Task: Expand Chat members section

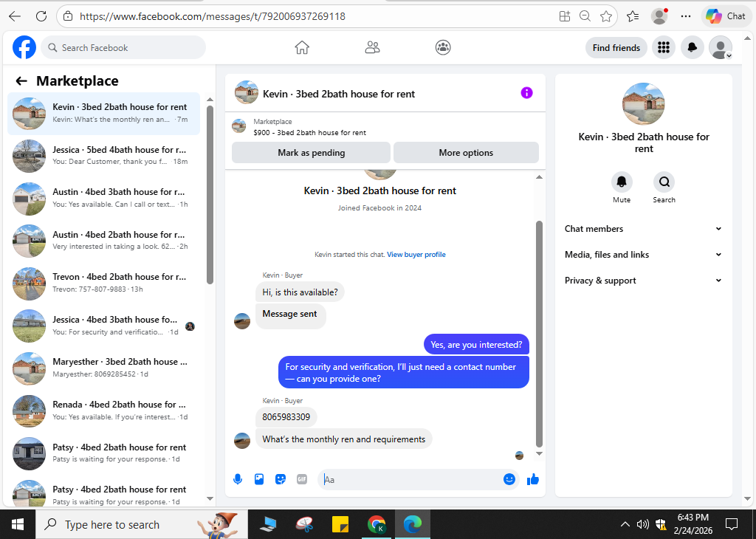Action: click(x=643, y=228)
